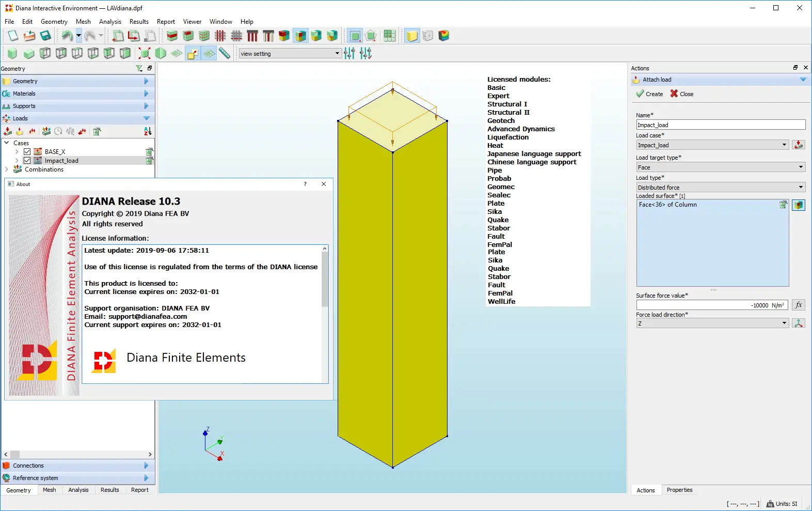Click the red reinforcement grid icon
Viewport: 812px width, 511px height.
(x=220, y=36)
